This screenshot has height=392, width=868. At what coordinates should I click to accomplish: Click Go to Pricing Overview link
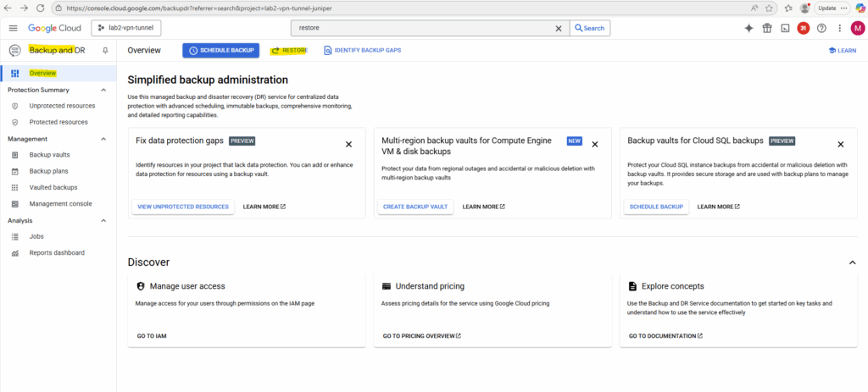421,336
